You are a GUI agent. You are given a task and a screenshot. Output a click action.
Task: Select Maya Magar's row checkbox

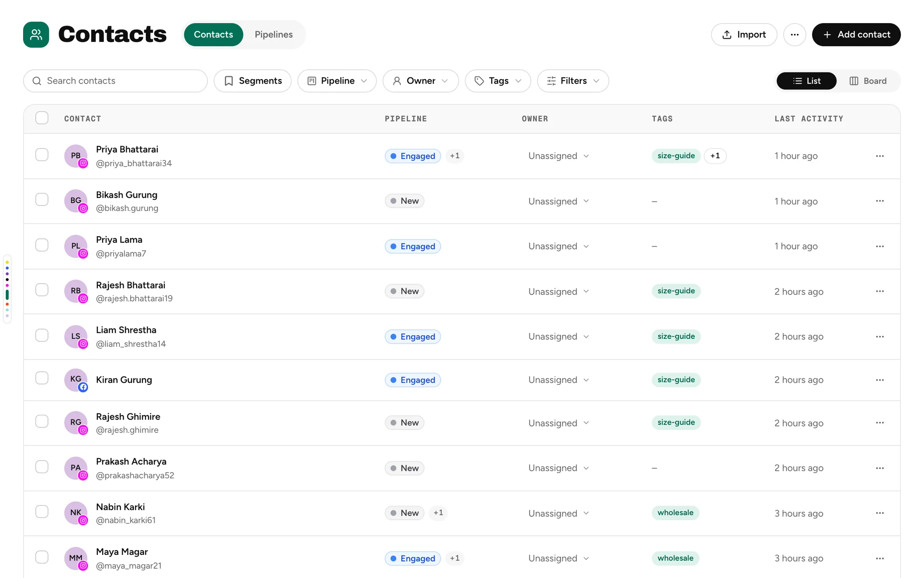click(x=42, y=557)
